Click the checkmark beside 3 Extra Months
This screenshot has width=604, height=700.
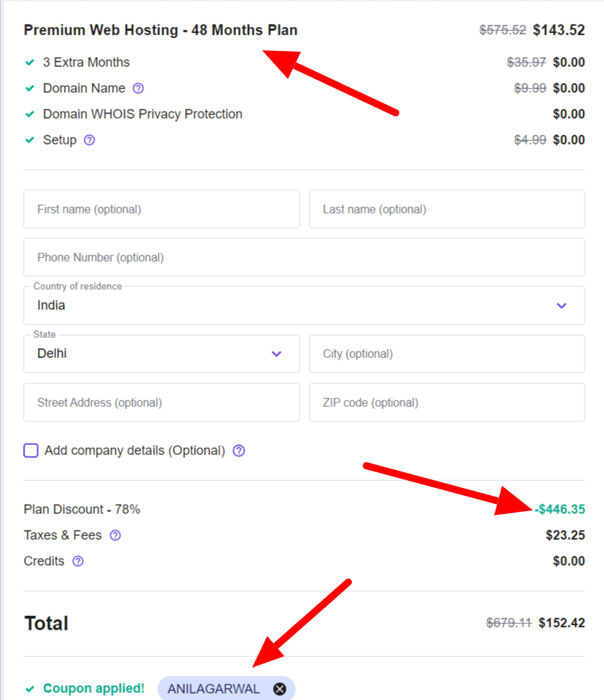coord(29,63)
